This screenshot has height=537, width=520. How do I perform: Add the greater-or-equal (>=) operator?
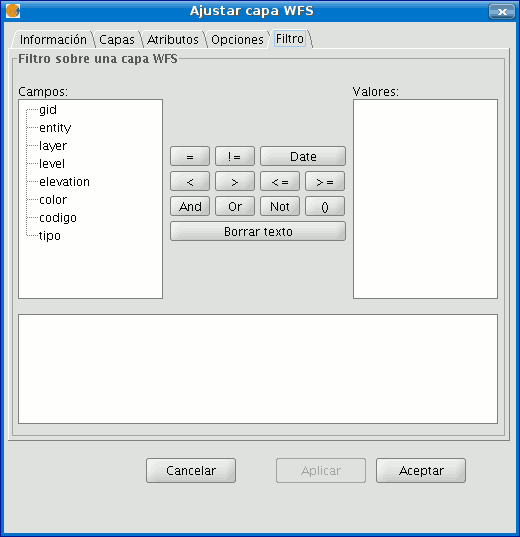pyautogui.click(x=325, y=181)
